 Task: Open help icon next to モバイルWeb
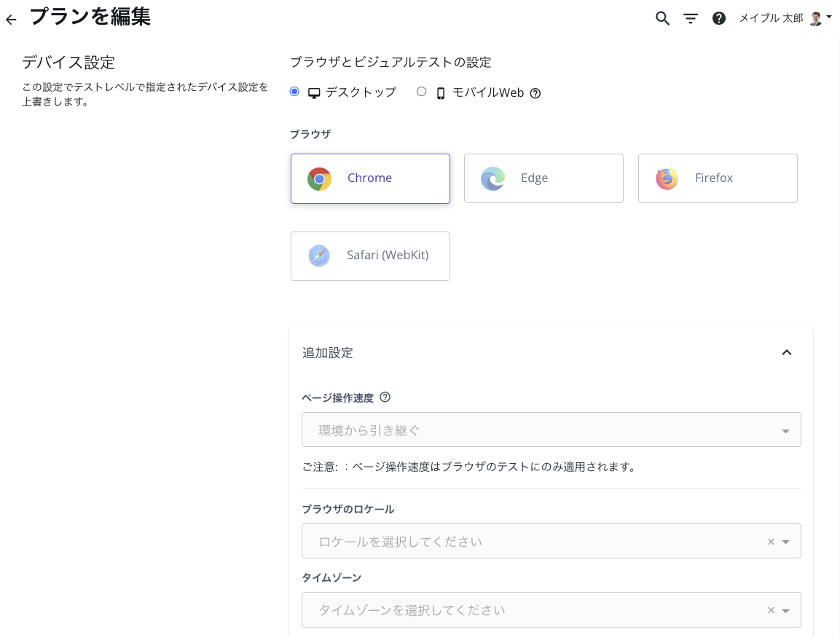[x=535, y=93]
